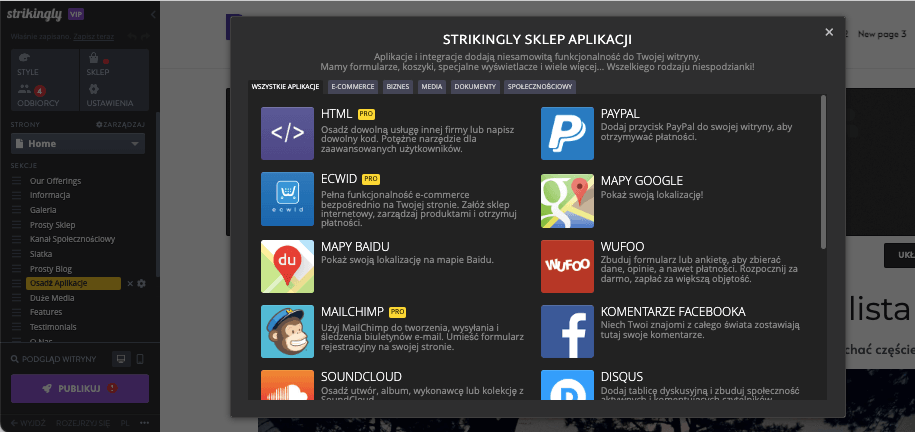Open the Mapy Baidu app icon
The height and width of the screenshot is (432, 915).
[287, 266]
